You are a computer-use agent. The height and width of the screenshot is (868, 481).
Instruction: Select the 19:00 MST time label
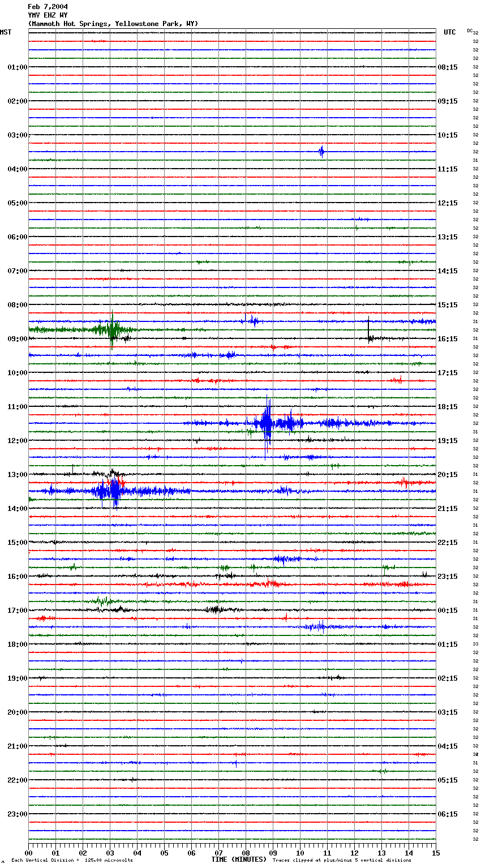click(x=18, y=678)
